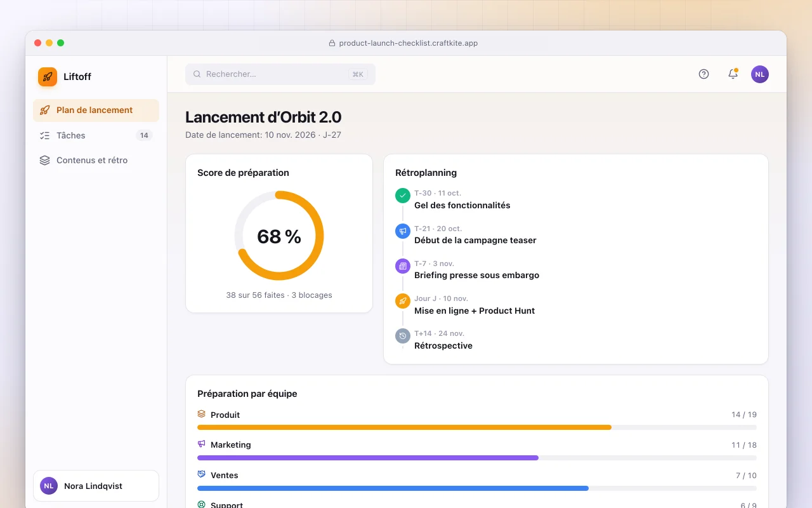Open the help question-mark icon
The image size is (812, 508).
click(704, 74)
